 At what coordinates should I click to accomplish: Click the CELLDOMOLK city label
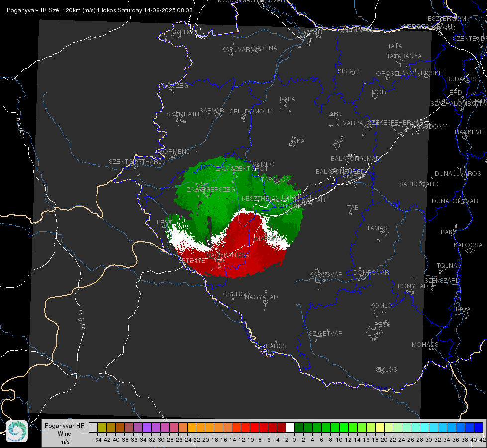(250, 112)
